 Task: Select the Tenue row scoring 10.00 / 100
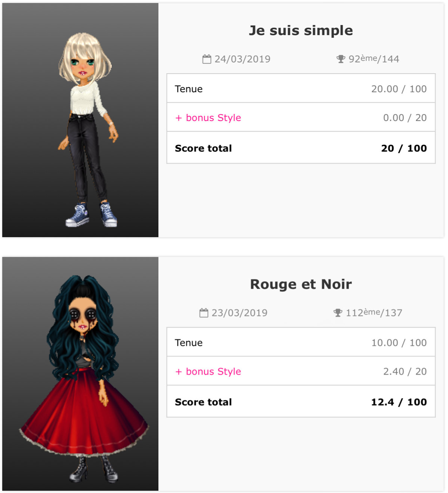point(301,342)
